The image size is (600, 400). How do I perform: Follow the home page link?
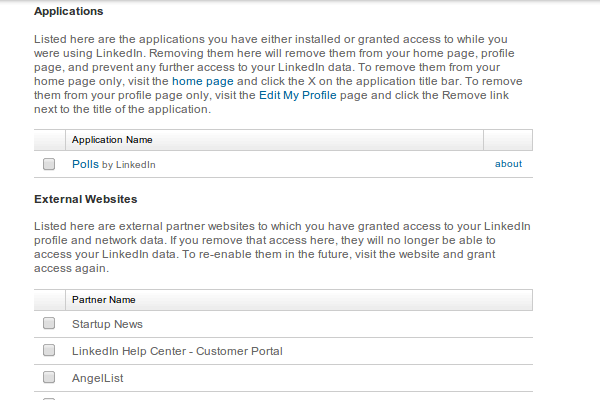coord(203,81)
